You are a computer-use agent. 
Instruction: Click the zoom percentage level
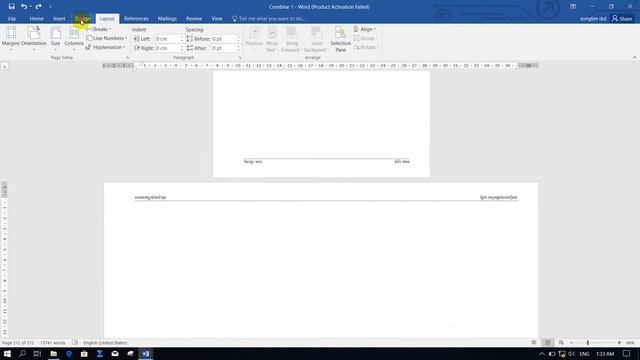(631, 343)
